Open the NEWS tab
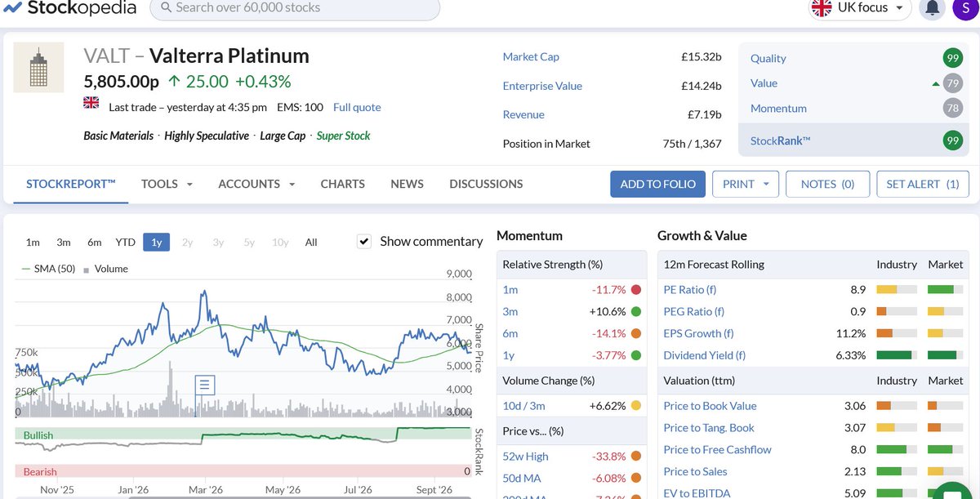The width and height of the screenshot is (980, 499). [407, 184]
